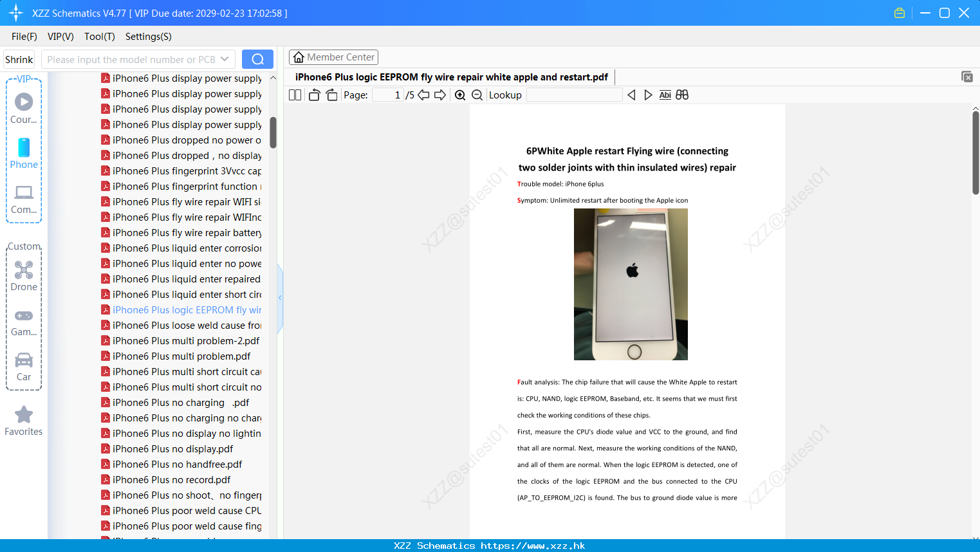
Task: Click the PDF viewer vertical scrollbar
Action: (975, 152)
